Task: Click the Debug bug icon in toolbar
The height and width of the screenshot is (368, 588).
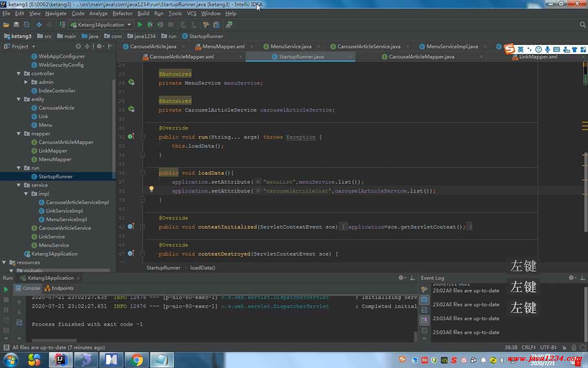Action: tap(150, 25)
